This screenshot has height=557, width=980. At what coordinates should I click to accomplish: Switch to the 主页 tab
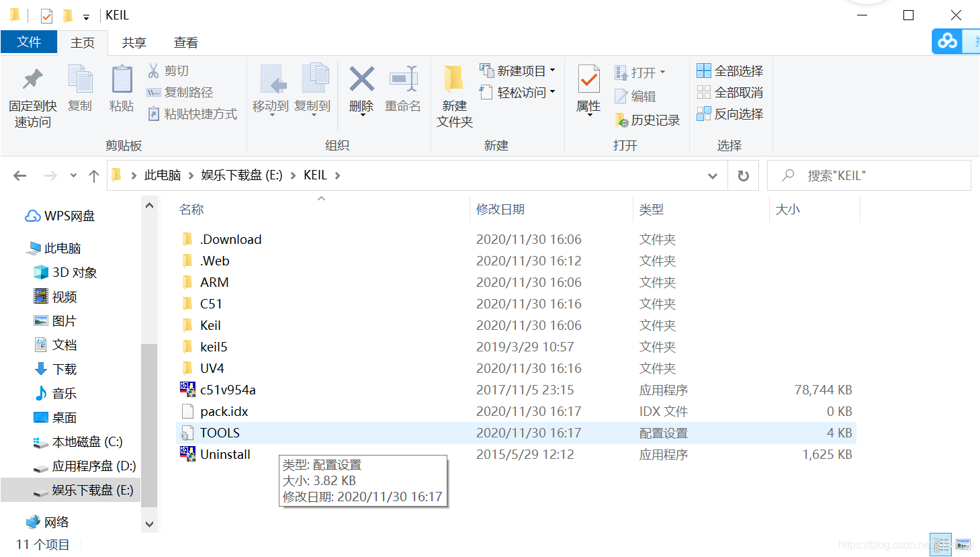(83, 42)
